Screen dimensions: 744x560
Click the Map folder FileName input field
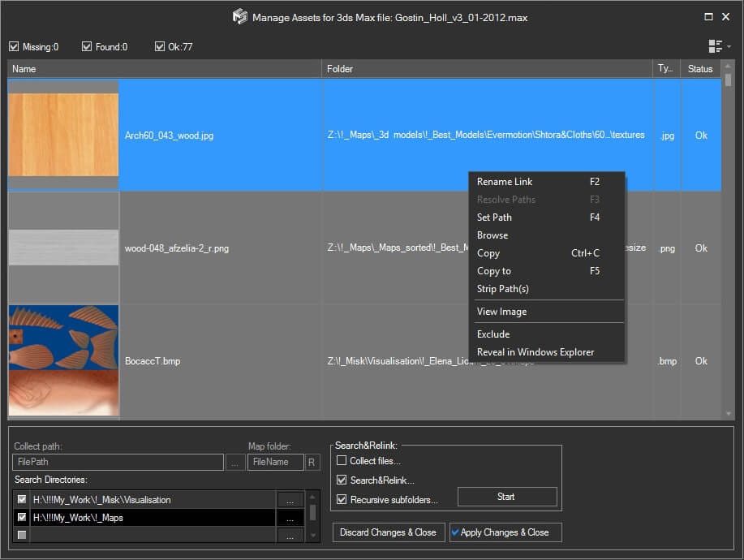(x=275, y=462)
